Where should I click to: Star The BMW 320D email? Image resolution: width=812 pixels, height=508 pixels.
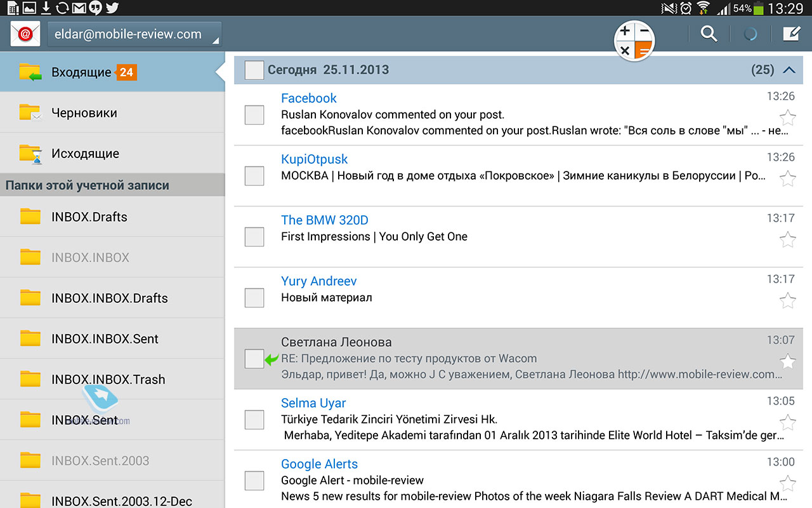click(x=787, y=239)
